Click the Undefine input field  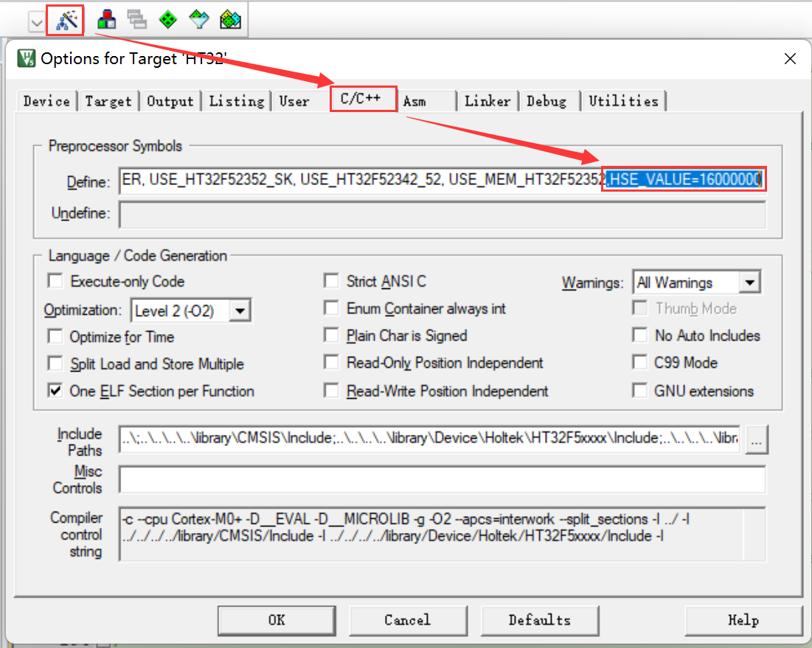pos(441,215)
